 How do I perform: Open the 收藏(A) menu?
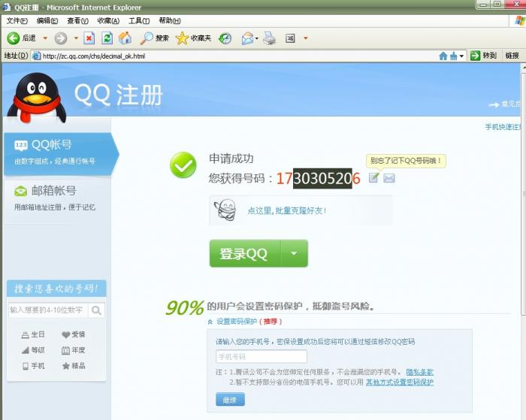click(108, 21)
